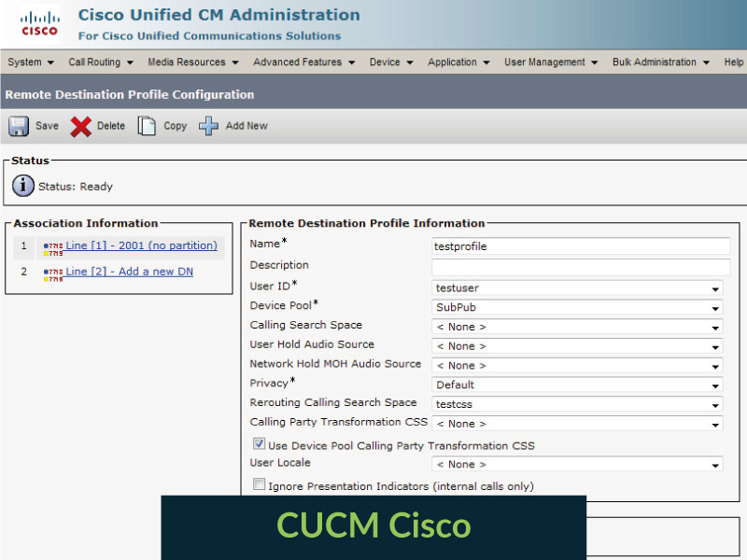Enable Ignore Presentation Indicators checkbox
The width and height of the screenshot is (747, 560).
(x=259, y=484)
